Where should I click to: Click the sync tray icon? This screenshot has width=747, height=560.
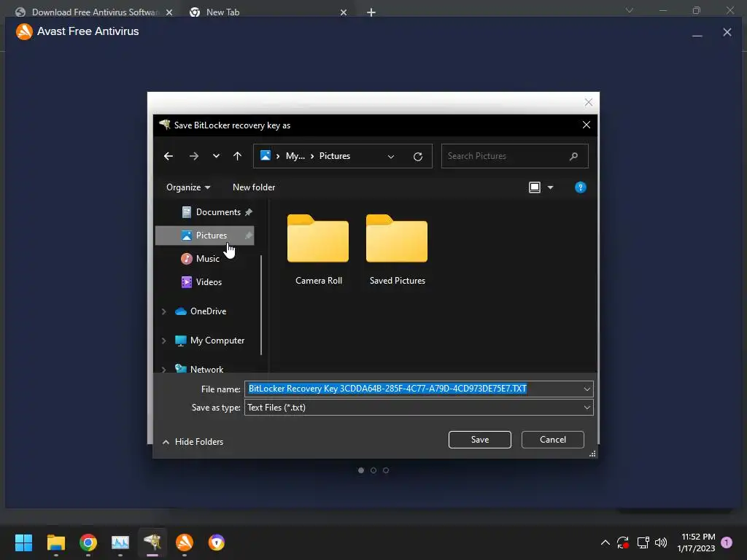(x=623, y=542)
